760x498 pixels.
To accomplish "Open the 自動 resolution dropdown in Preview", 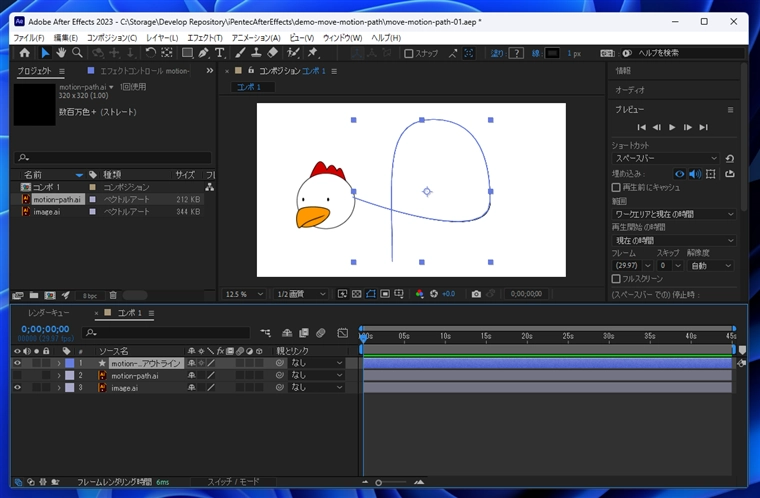I will click(711, 266).
